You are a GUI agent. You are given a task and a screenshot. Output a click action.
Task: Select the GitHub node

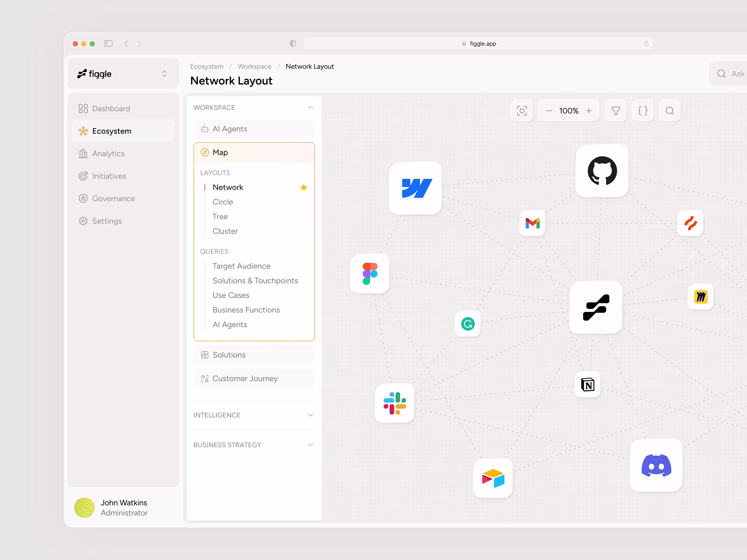coord(602,170)
